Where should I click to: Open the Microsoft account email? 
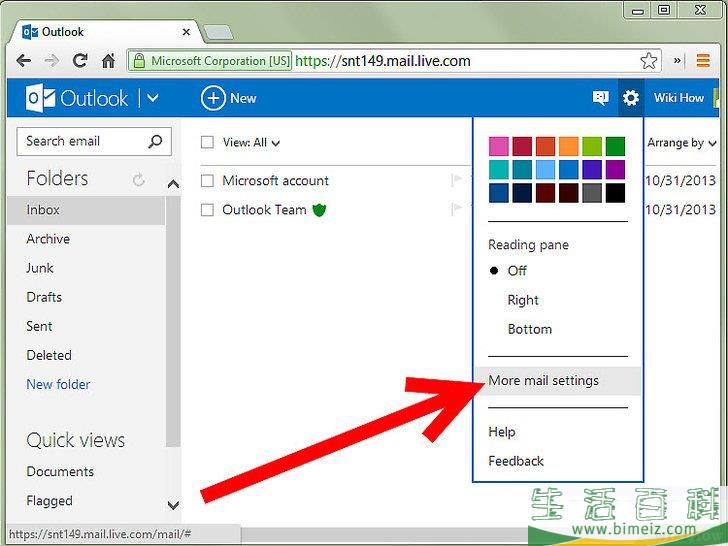(x=275, y=181)
